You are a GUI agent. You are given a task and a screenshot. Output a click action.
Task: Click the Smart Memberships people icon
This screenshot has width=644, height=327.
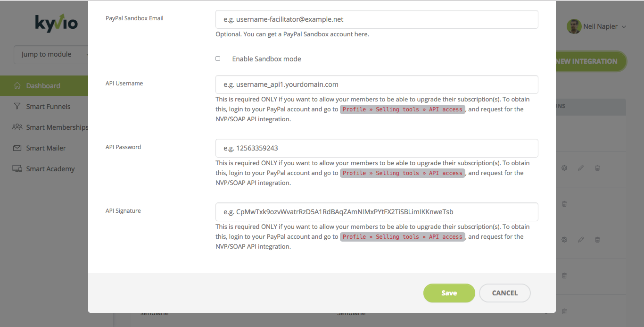[17, 127]
